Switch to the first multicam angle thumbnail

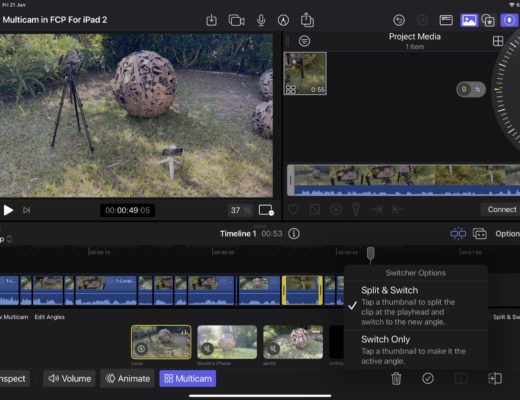(x=161, y=342)
